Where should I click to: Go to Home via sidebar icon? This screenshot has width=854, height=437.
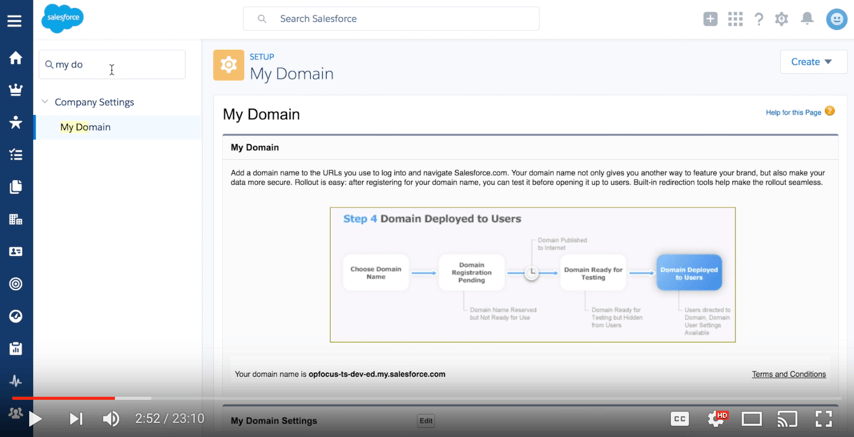coord(15,58)
